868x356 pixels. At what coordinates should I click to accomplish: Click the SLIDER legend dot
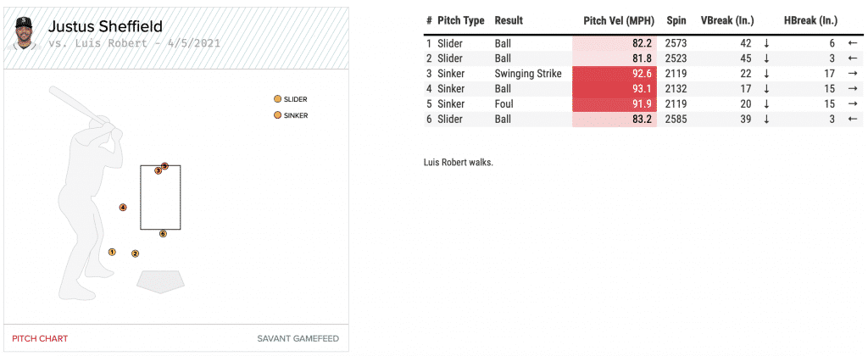tap(277, 99)
